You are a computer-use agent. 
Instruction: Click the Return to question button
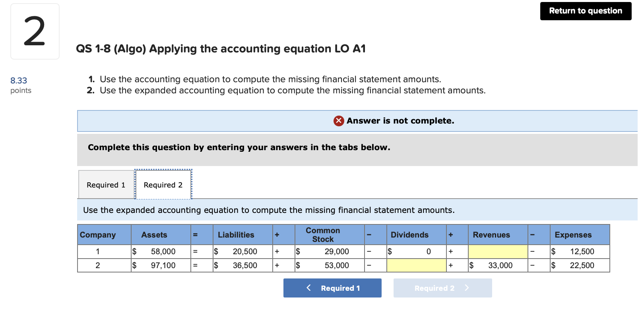click(585, 11)
